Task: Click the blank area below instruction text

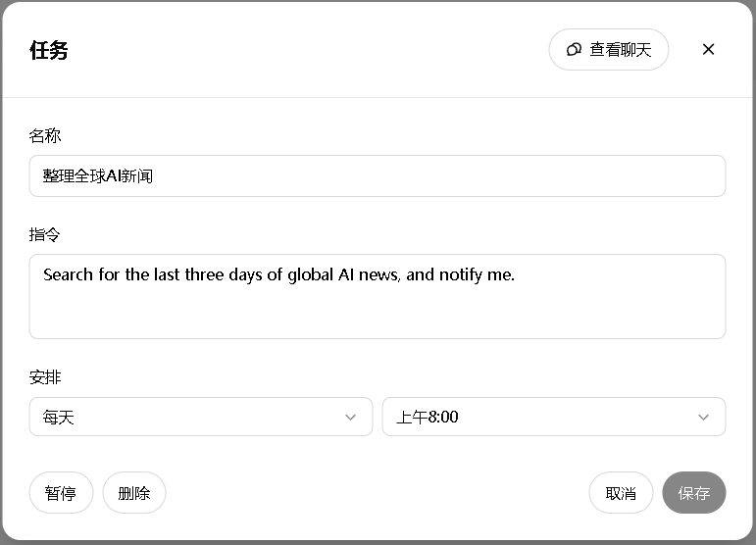Action: (377, 316)
